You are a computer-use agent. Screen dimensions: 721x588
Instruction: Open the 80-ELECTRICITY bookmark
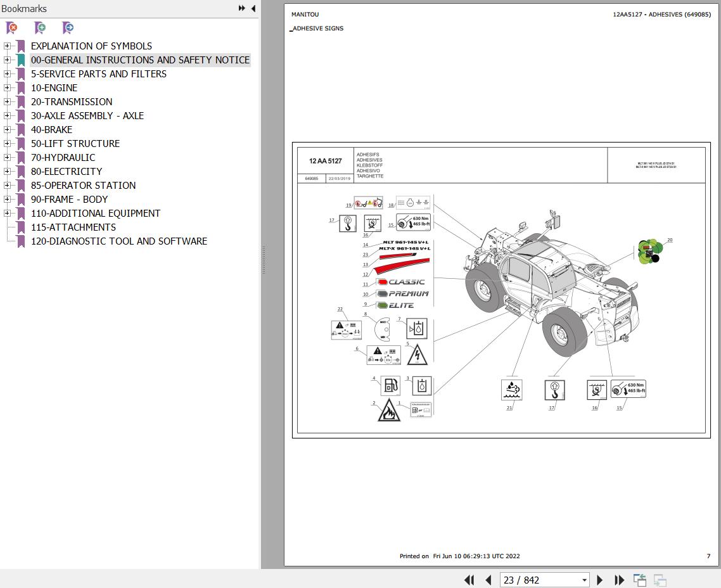pos(67,172)
